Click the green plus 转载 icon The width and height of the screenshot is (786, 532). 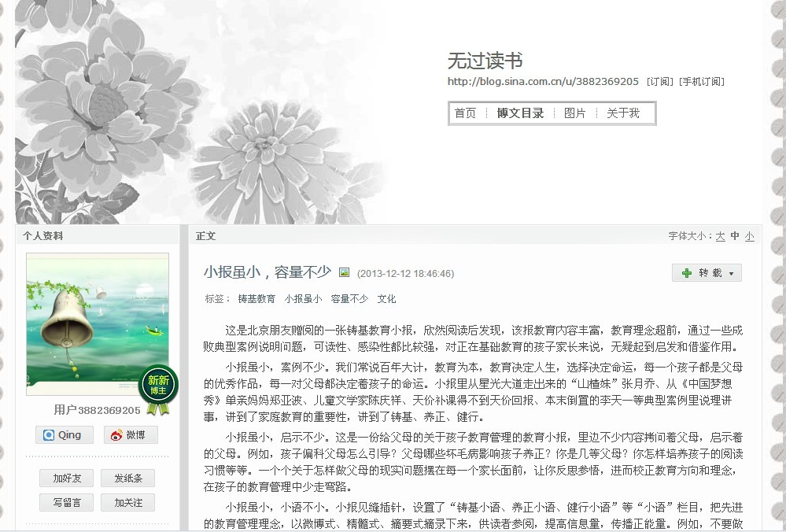point(687,273)
